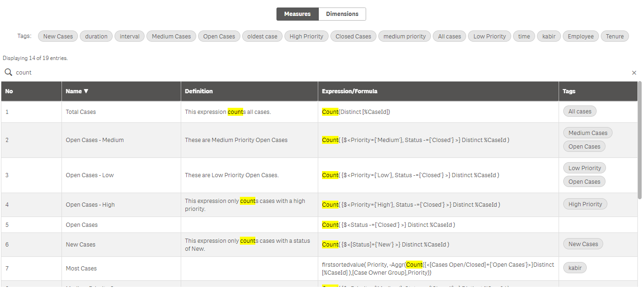The image size is (644, 307).
Task: Click the kabir tag in Most Cases row
Action: point(575,268)
